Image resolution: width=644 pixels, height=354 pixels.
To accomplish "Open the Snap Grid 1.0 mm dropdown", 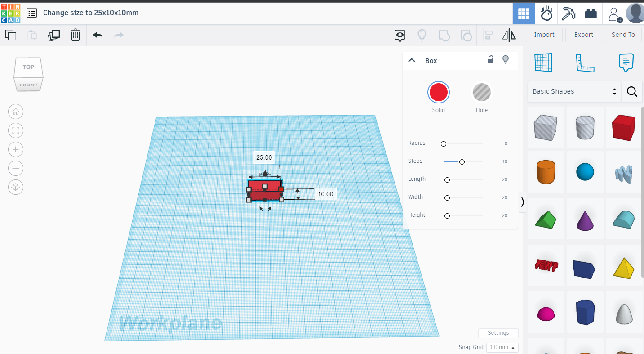I will click(502, 347).
